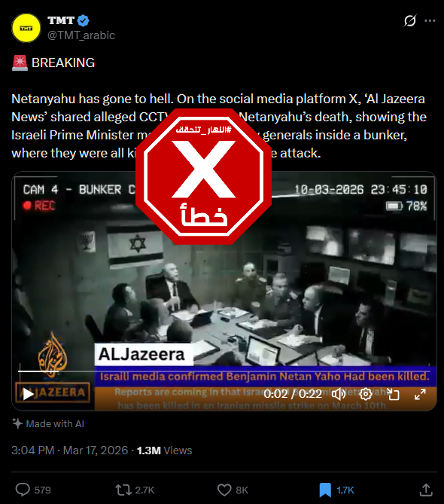This screenshot has height=504, width=444.
Task: Expand the video to fullscreen
Action: coord(420,394)
